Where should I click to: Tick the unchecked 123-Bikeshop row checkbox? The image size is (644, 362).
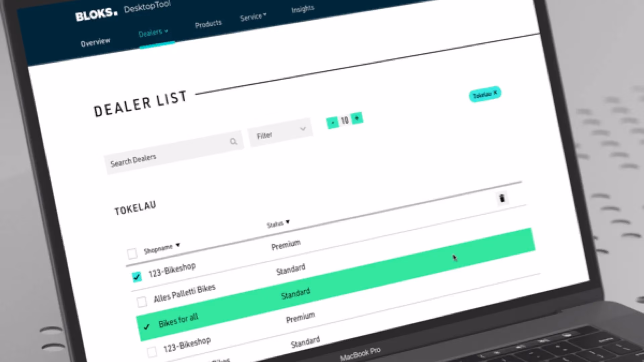(152, 352)
